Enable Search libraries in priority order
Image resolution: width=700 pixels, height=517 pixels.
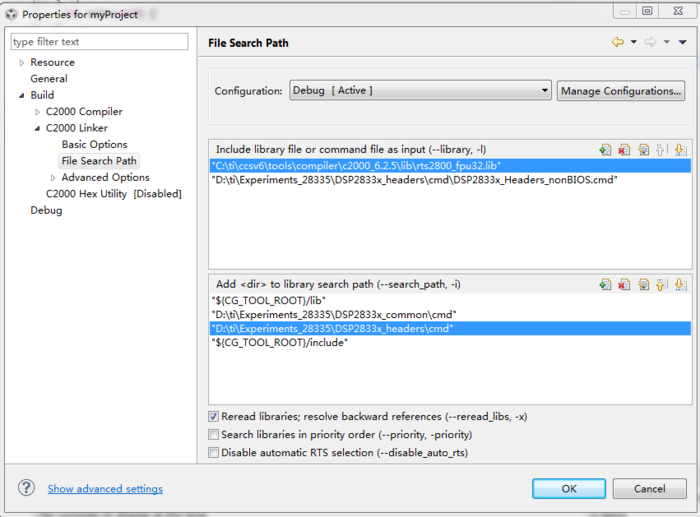click(213, 434)
